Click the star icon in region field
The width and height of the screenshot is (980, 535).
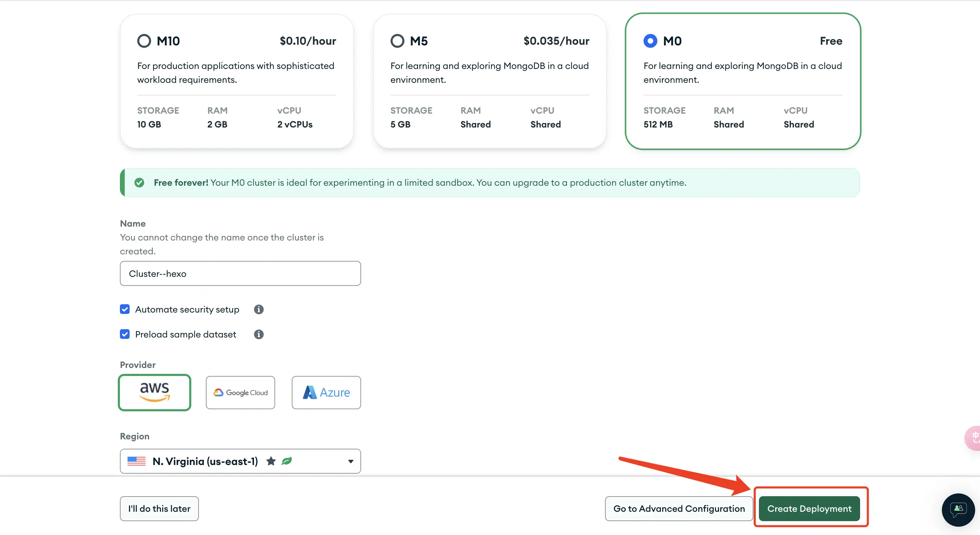click(271, 461)
